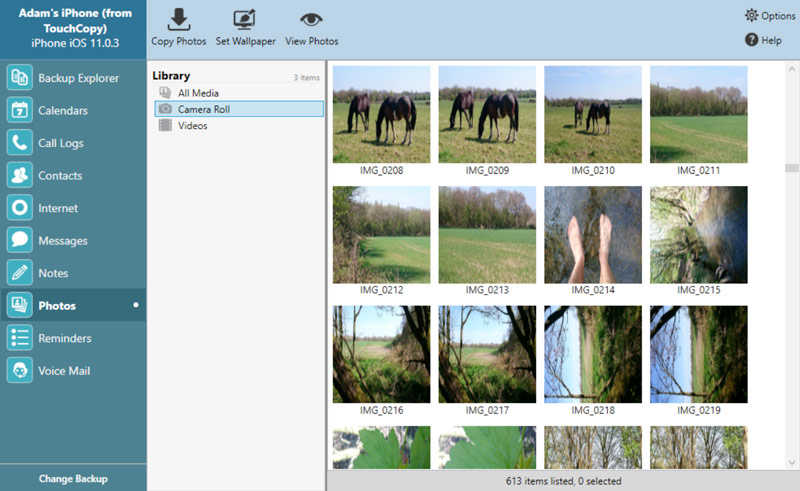Click the Calendars sidebar icon
Image resolution: width=800 pixels, height=491 pixels.
(x=20, y=110)
